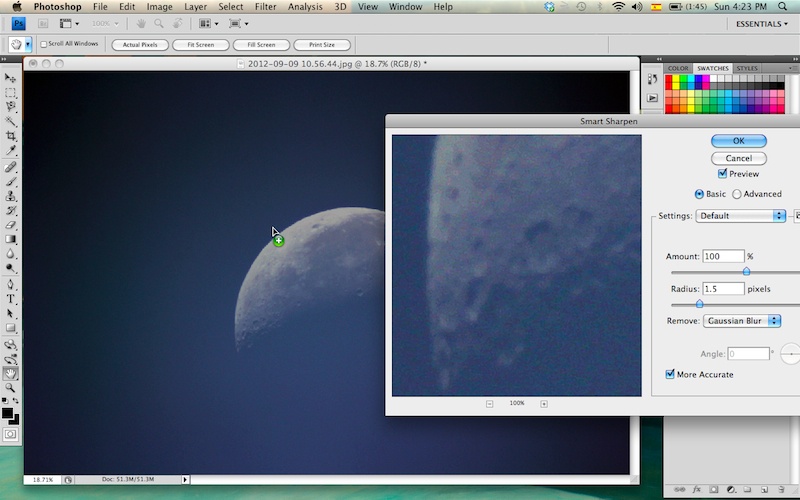Click the Amount slider handle
Viewport: 800px width, 500px height.
pos(746,271)
